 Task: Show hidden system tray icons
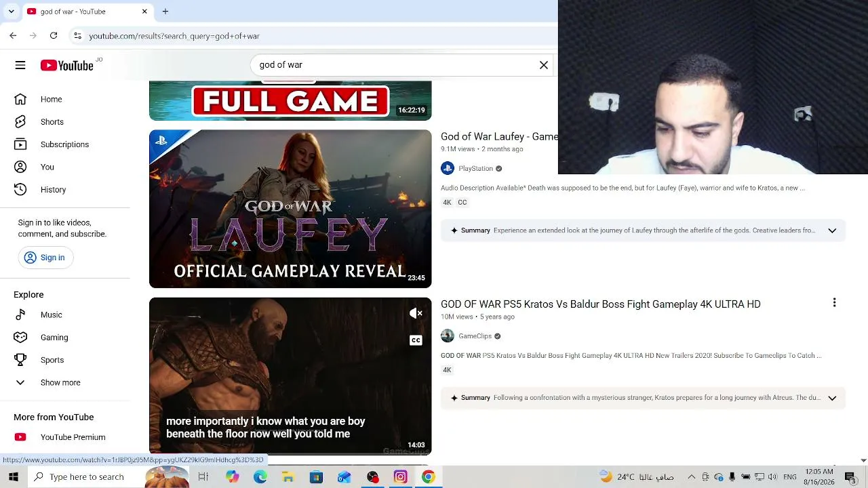pyautogui.click(x=691, y=477)
